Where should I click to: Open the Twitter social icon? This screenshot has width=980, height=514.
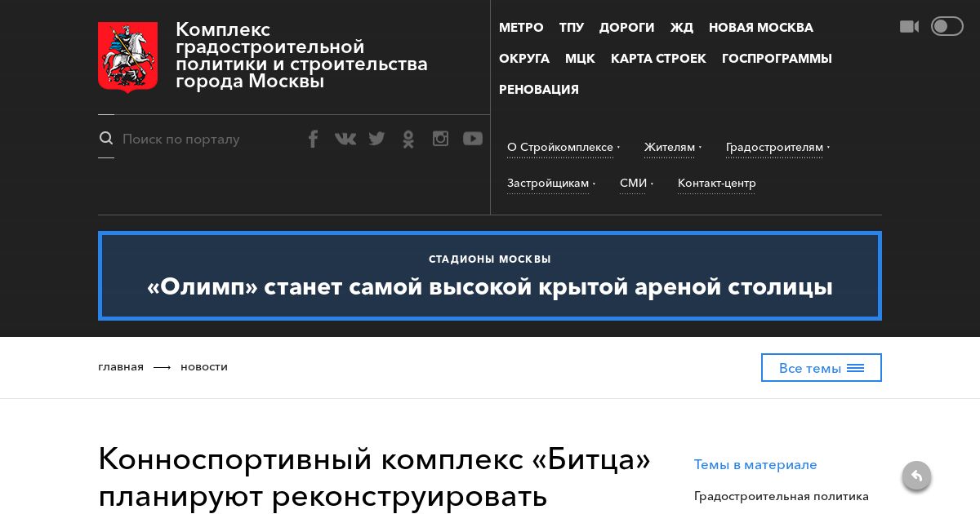tap(376, 139)
